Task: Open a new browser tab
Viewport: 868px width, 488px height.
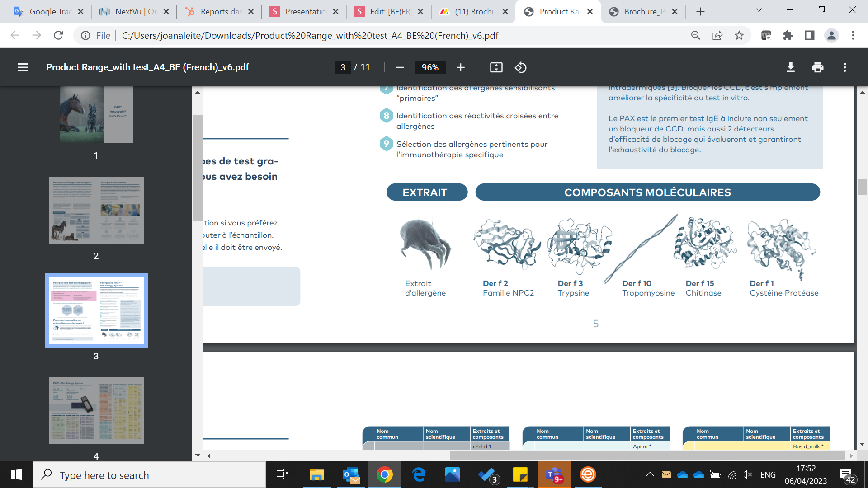Action: click(x=700, y=12)
